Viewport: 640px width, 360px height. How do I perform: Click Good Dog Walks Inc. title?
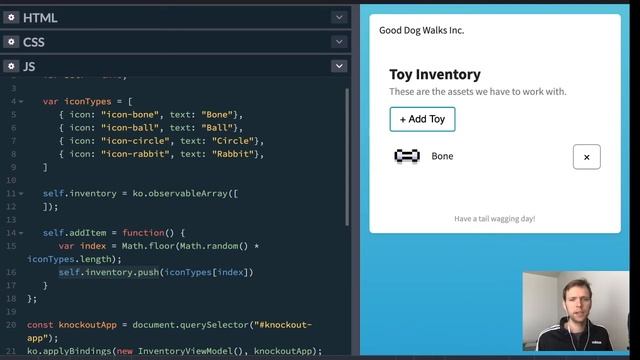421,30
